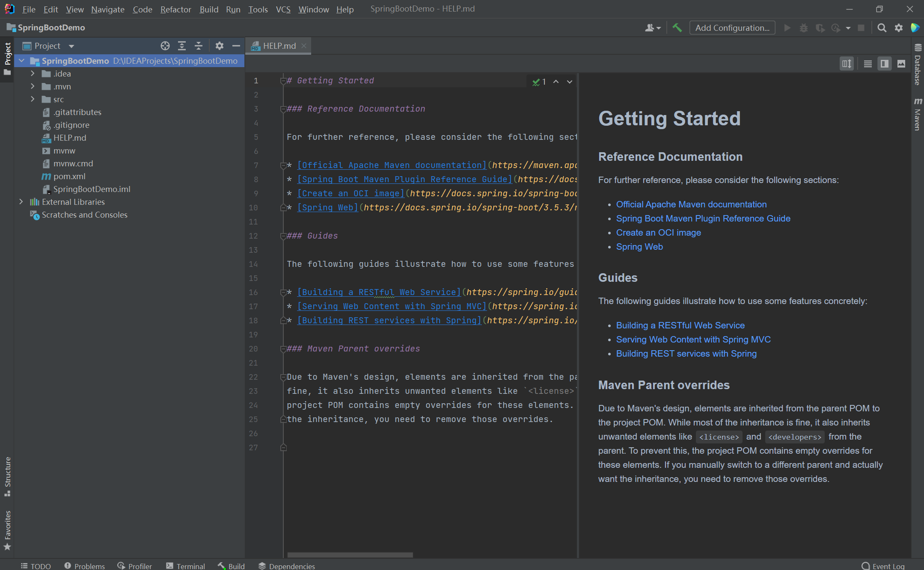Click the Run play icon
924x570 pixels.
(787, 28)
